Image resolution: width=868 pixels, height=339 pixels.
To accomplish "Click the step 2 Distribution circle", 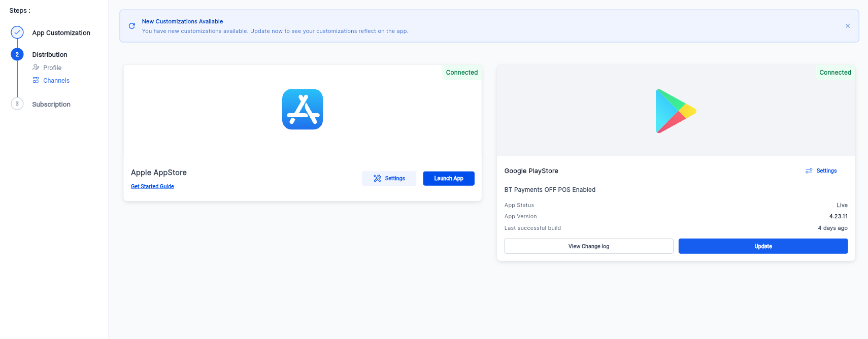I will [17, 54].
